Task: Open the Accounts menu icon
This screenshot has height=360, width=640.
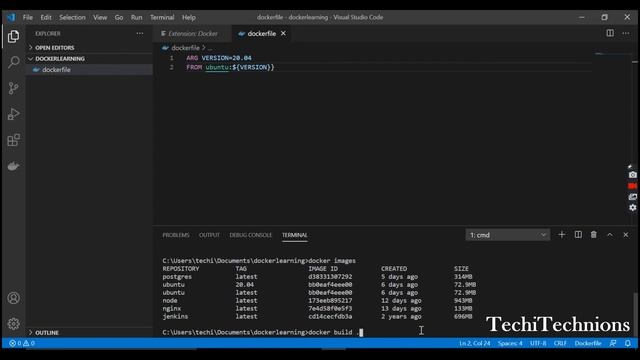Action: (x=13, y=298)
